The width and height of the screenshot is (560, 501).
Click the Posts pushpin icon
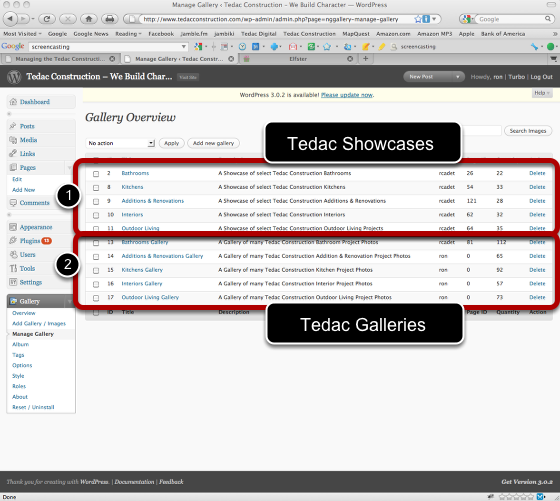coord(13,126)
